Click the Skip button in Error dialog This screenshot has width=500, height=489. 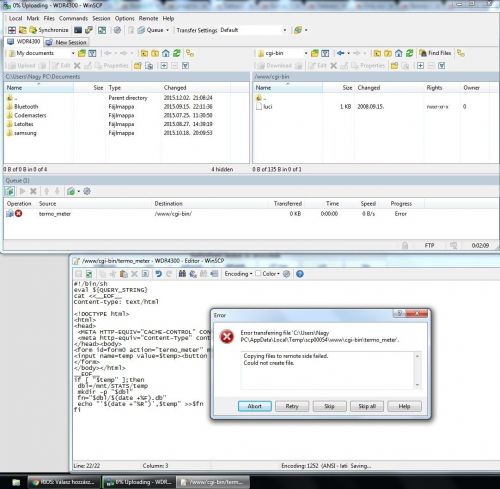tap(329, 406)
